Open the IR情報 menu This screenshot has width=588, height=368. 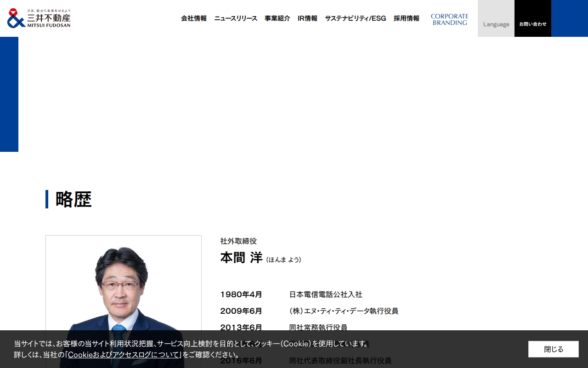tap(307, 18)
